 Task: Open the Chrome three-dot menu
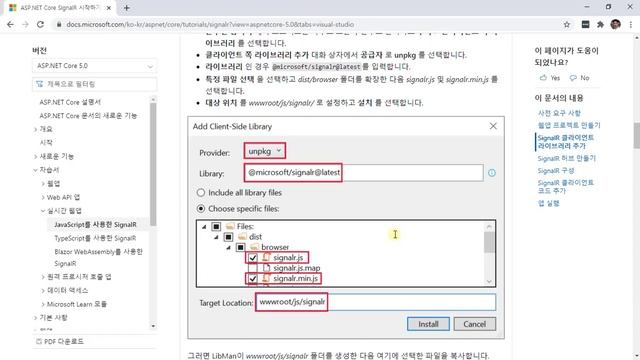coord(631,24)
